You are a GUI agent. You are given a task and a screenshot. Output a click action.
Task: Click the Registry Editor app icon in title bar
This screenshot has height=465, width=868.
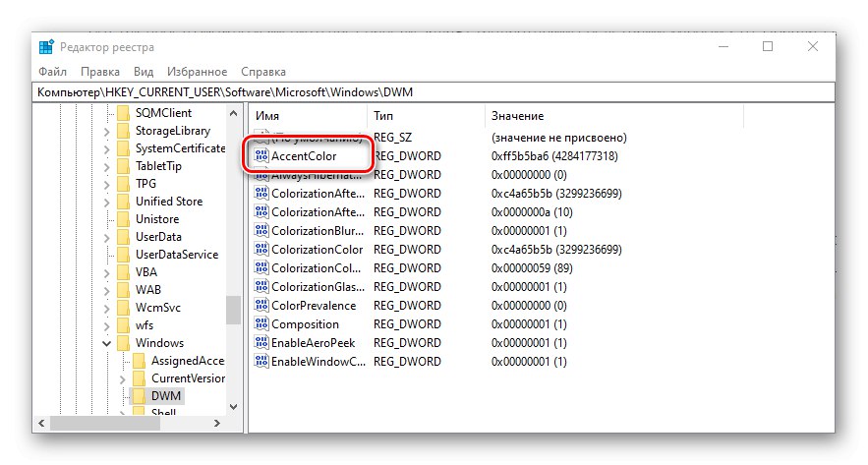[46, 47]
